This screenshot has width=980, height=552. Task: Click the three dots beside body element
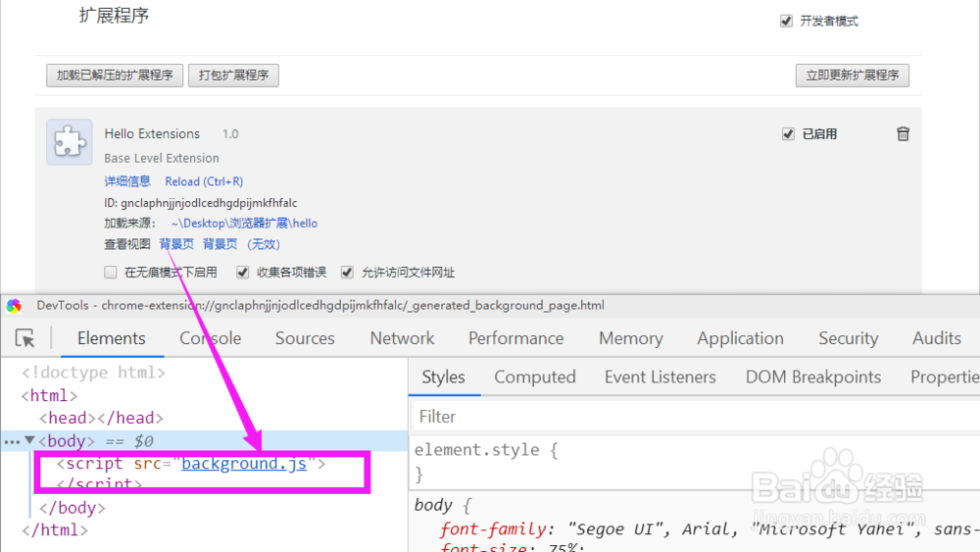coord(11,441)
